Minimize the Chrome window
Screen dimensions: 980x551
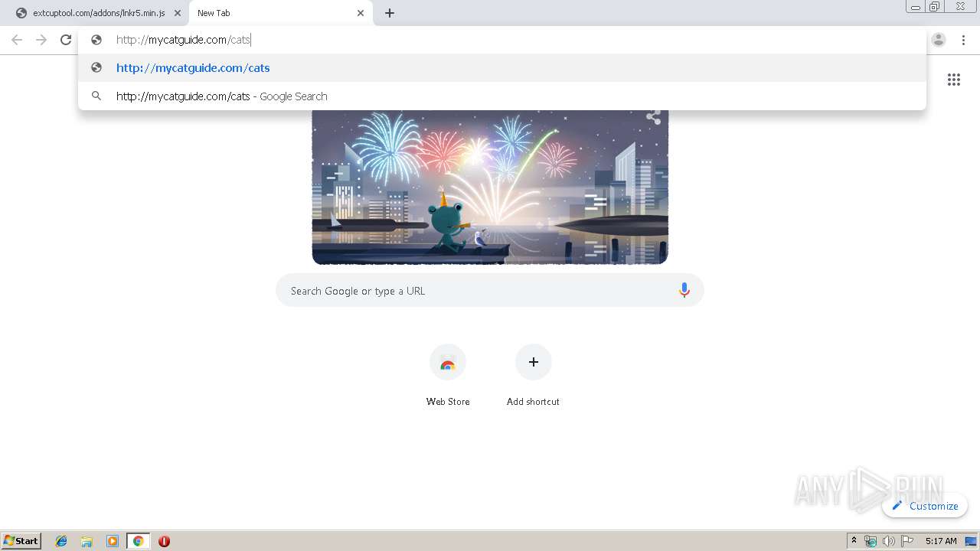point(916,7)
